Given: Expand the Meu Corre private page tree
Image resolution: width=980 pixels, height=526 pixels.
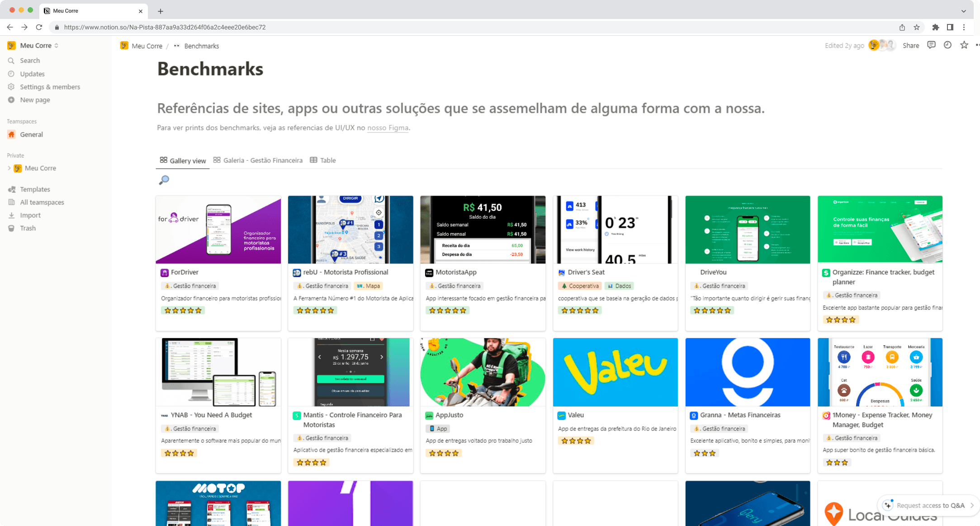Looking at the screenshot, I should tap(9, 168).
